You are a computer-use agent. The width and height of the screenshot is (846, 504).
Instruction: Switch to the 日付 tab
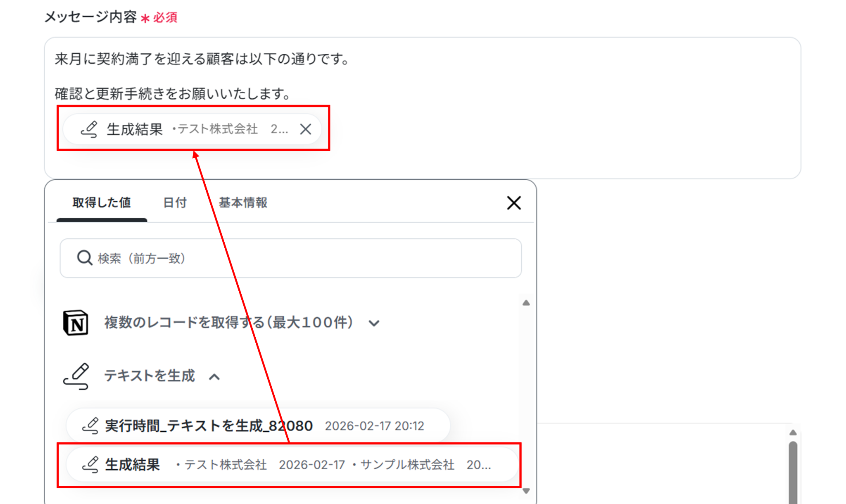tap(175, 203)
